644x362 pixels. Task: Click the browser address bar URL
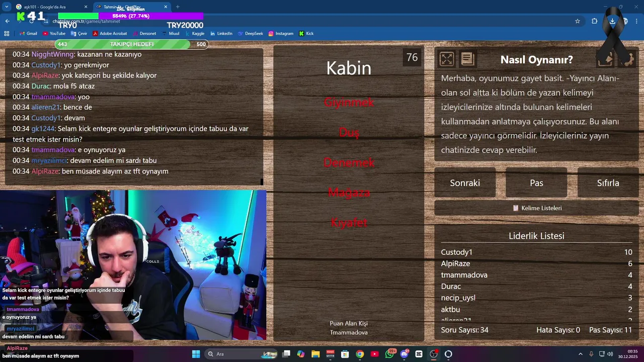click(86, 22)
